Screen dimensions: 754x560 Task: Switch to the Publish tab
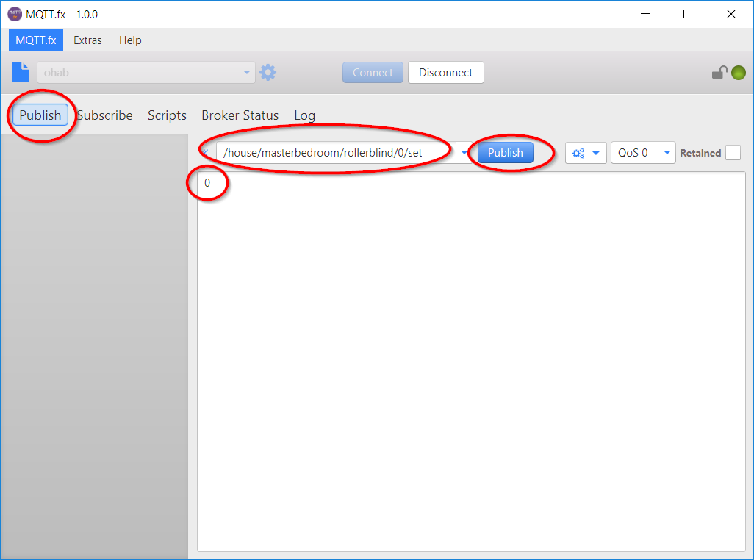pos(40,115)
